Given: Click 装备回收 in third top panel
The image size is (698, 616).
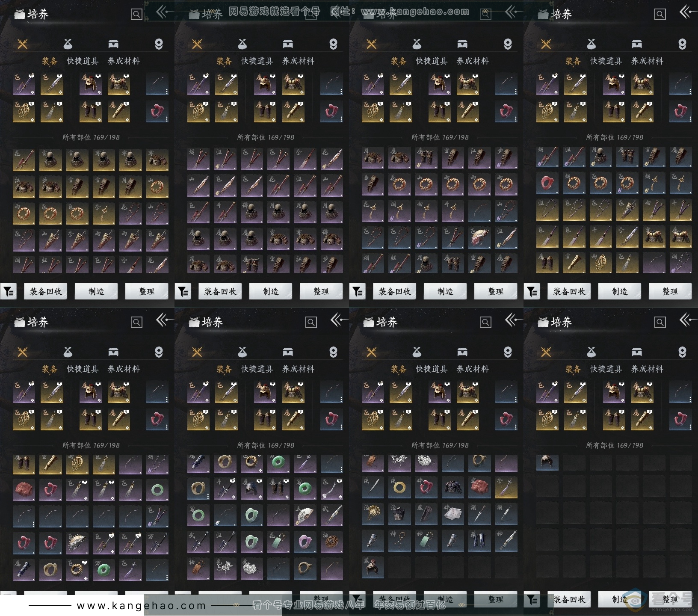Looking at the screenshot, I should click(395, 292).
